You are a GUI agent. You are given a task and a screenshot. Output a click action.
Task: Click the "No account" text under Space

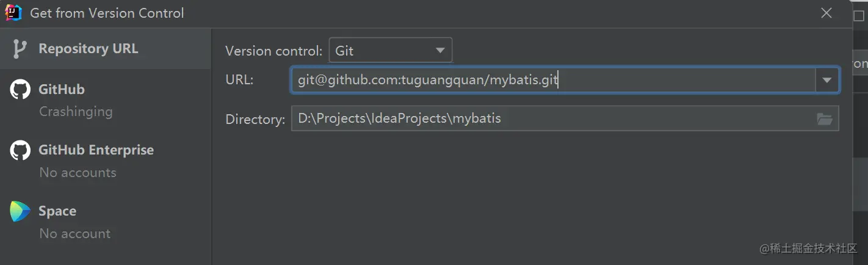pos(75,234)
